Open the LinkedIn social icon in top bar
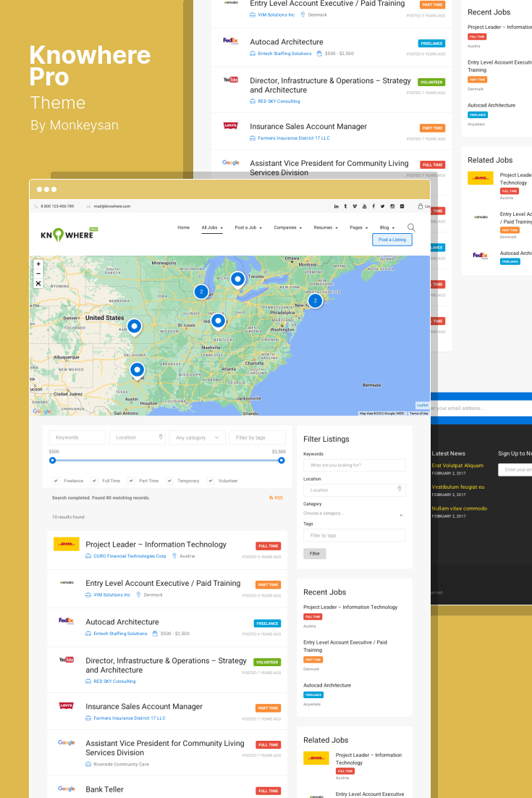 coord(336,206)
